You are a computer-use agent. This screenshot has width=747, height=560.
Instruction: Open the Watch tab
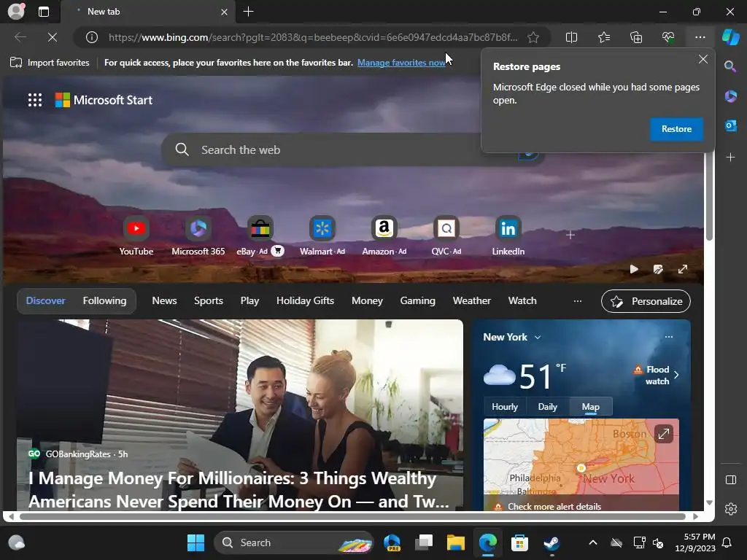click(x=522, y=301)
